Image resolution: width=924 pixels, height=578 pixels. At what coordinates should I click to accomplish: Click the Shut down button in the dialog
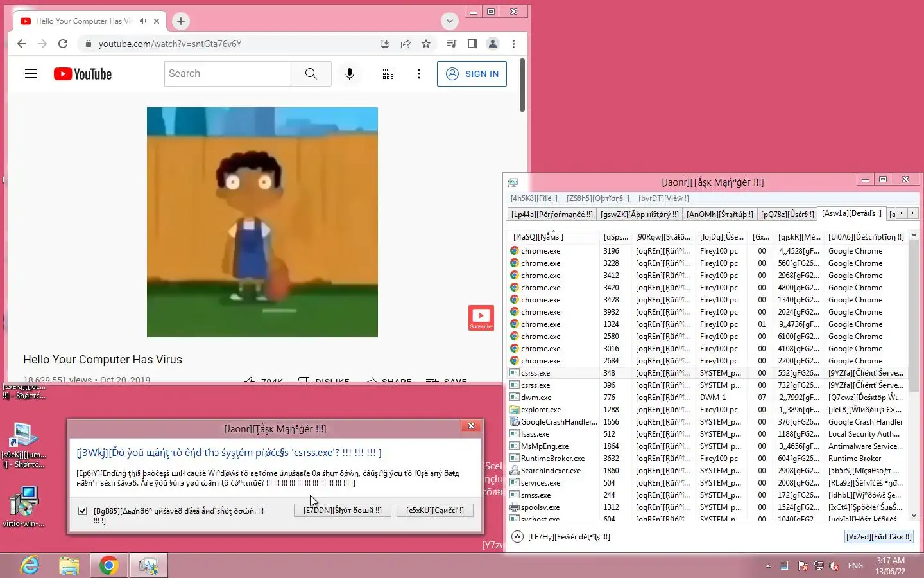[343, 511]
